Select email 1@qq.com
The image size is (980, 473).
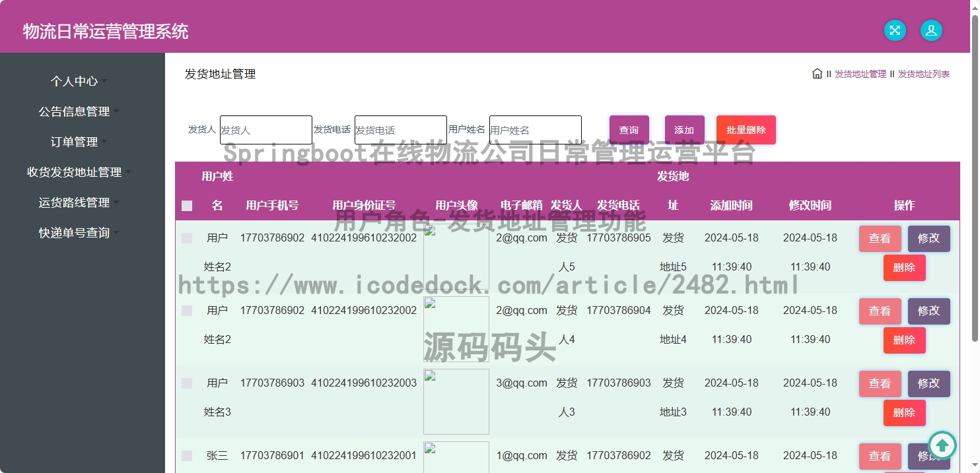[x=522, y=455]
